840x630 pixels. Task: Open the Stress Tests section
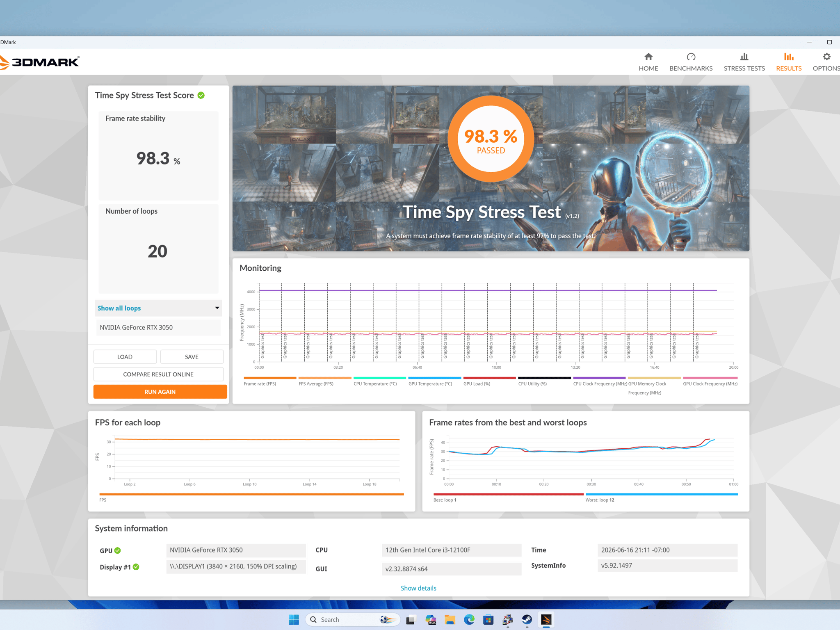point(744,62)
